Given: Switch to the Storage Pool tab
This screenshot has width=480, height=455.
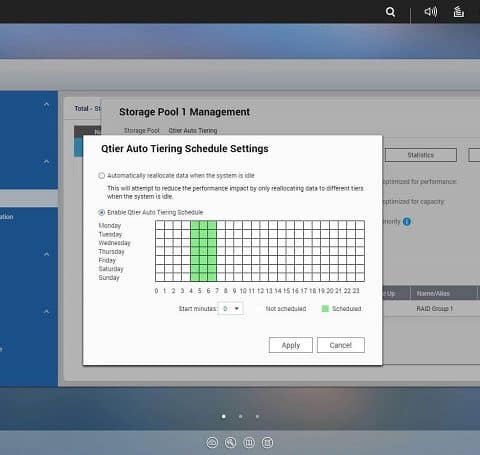Looking at the screenshot, I should pos(142,131).
